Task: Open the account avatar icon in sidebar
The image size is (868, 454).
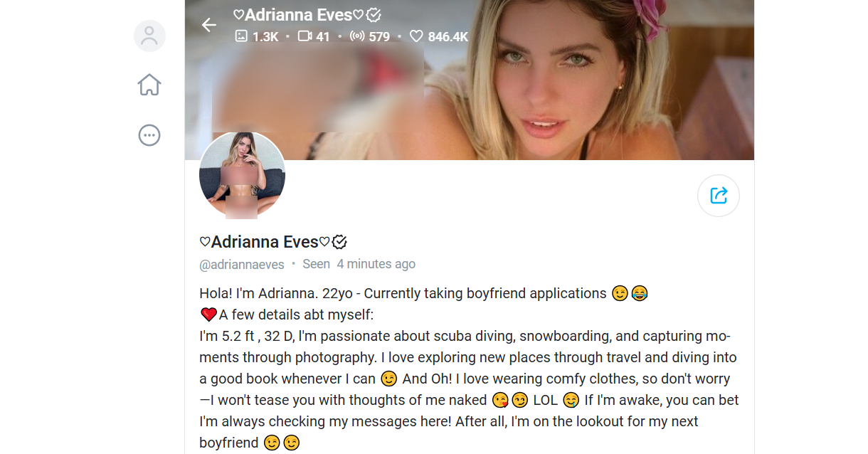Action: (x=149, y=36)
